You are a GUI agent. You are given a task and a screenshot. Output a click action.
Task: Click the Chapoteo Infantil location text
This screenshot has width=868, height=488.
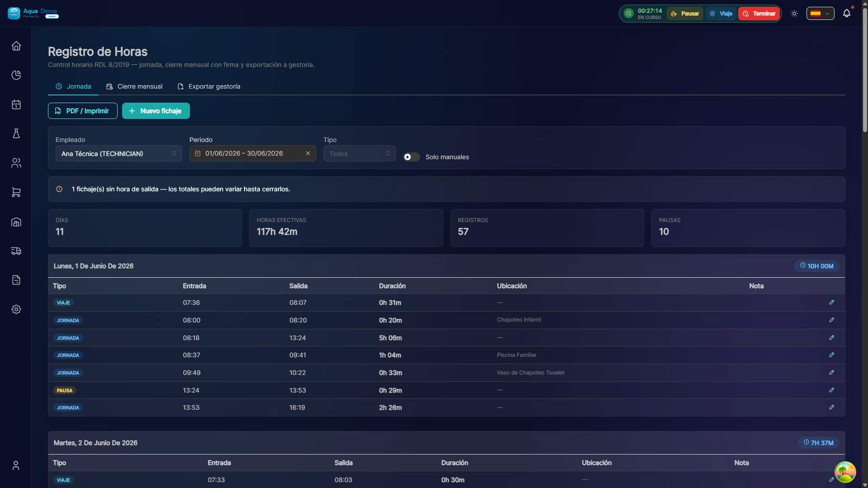click(x=519, y=320)
